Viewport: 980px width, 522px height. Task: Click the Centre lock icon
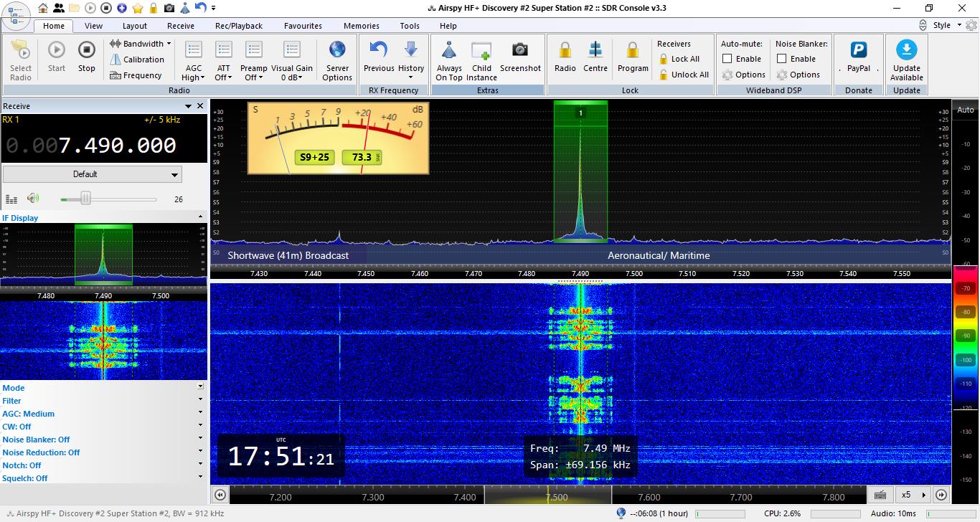point(595,50)
